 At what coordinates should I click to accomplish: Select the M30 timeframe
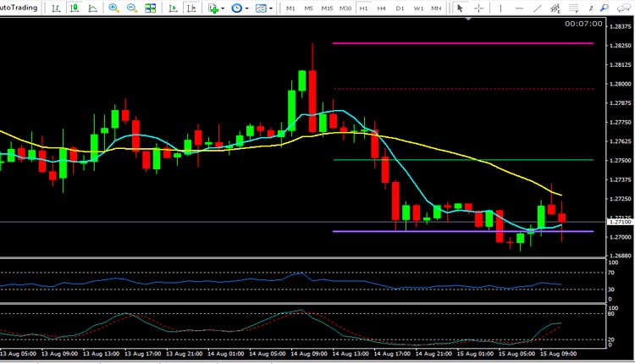click(x=345, y=8)
